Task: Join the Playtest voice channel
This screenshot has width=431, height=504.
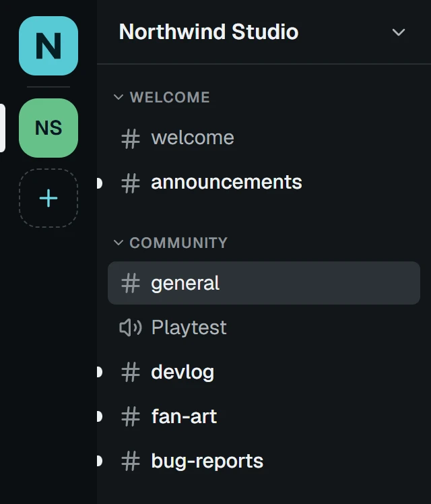Action: [x=264, y=327]
